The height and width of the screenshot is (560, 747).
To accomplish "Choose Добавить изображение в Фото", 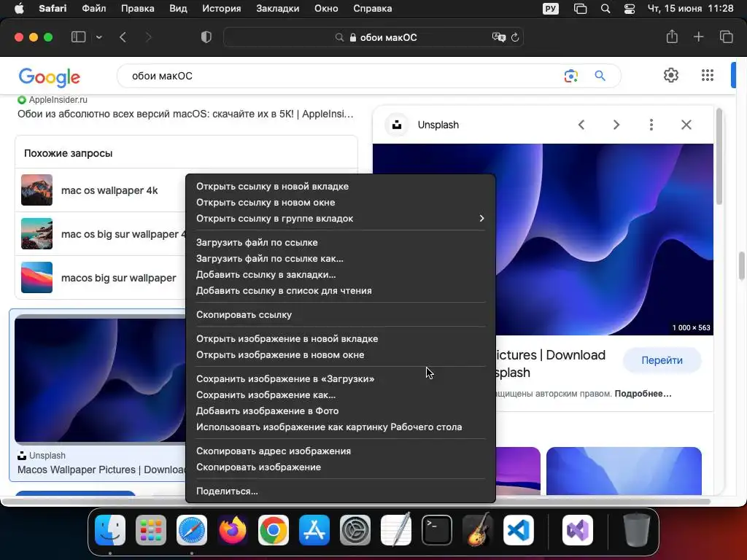I will point(340,411).
